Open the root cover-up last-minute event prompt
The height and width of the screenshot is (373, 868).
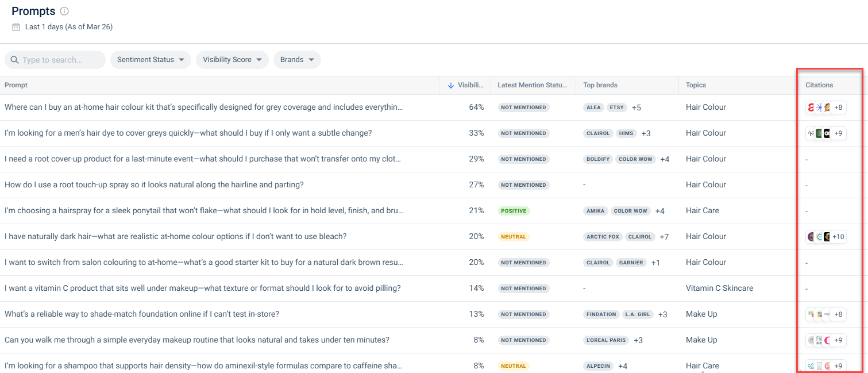203,159
